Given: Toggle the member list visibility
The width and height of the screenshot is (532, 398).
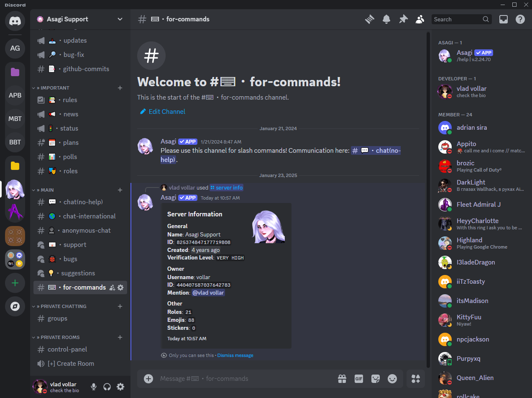Looking at the screenshot, I should pyautogui.click(x=420, y=19).
